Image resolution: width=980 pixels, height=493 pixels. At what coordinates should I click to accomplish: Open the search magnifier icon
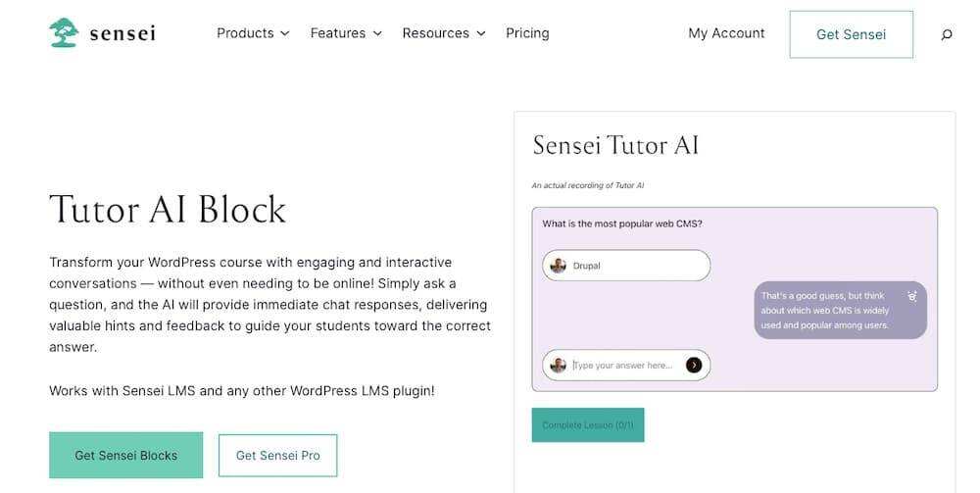click(947, 34)
